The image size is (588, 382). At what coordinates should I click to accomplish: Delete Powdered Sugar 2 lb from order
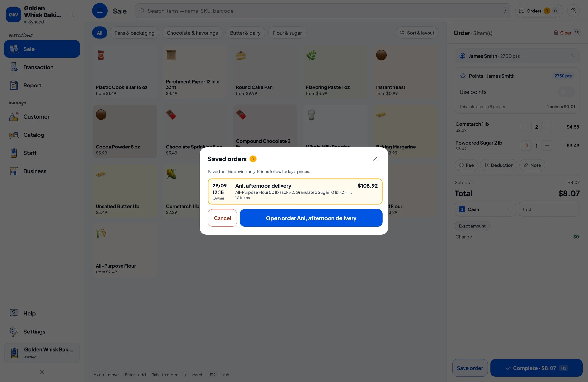[526, 146]
